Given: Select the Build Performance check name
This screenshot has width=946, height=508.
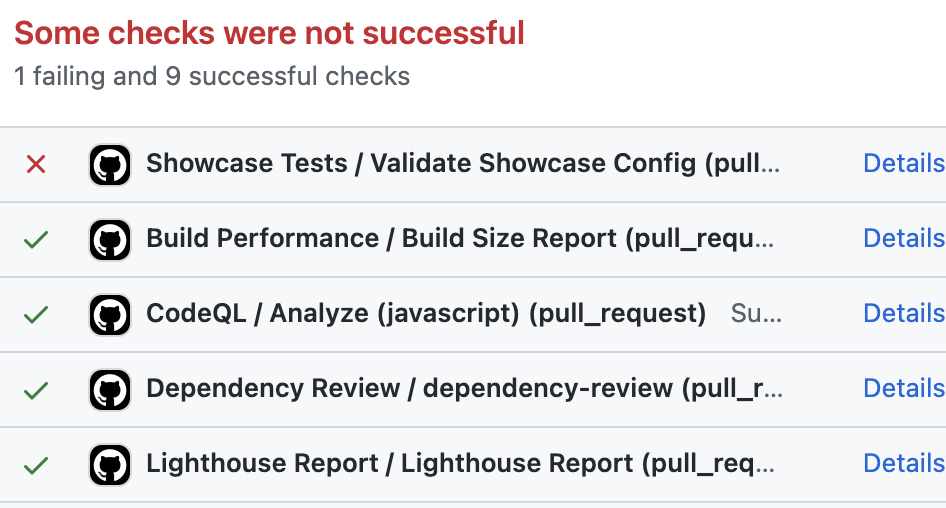Looking at the screenshot, I should point(460,238).
